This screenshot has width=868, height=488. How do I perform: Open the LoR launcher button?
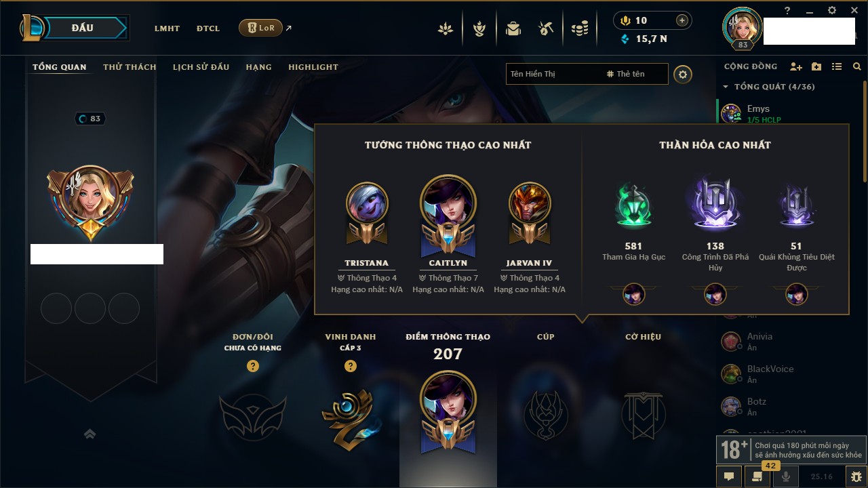click(x=260, y=28)
